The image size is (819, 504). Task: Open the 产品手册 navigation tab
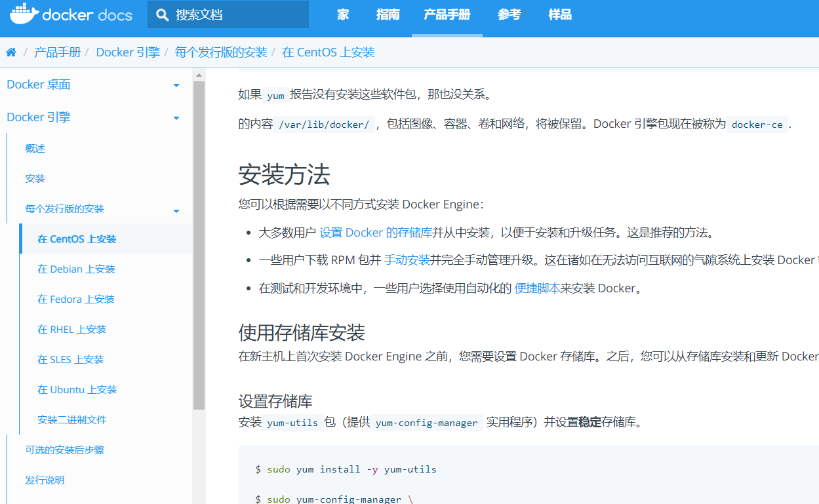click(447, 14)
